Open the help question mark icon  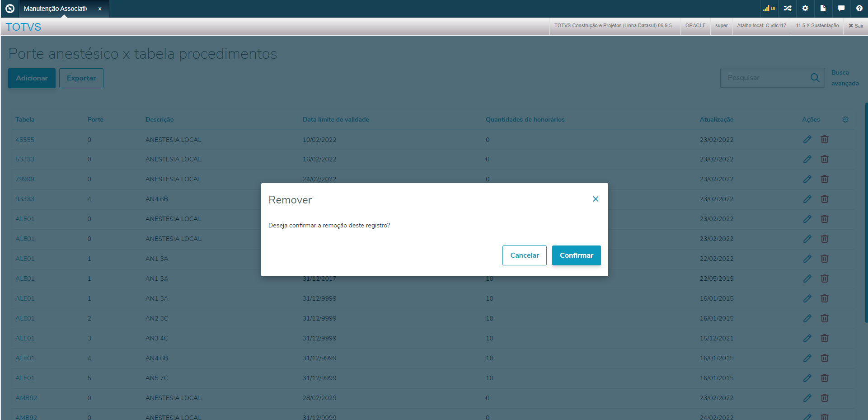pos(859,8)
